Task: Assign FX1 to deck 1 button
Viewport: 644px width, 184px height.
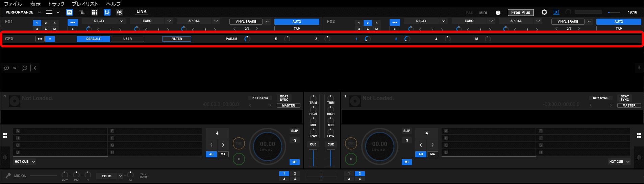Action: pos(37,23)
